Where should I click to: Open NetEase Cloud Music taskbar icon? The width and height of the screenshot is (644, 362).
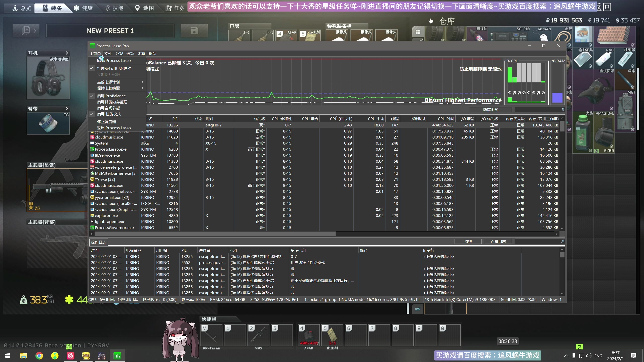(x=70, y=355)
